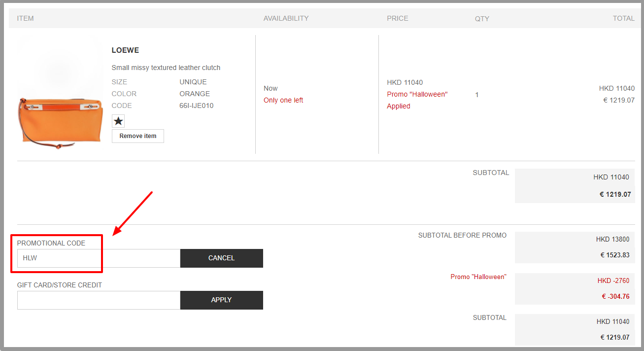Click the quantity value 1
Screen dimensions: 644x351
click(x=477, y=95)
